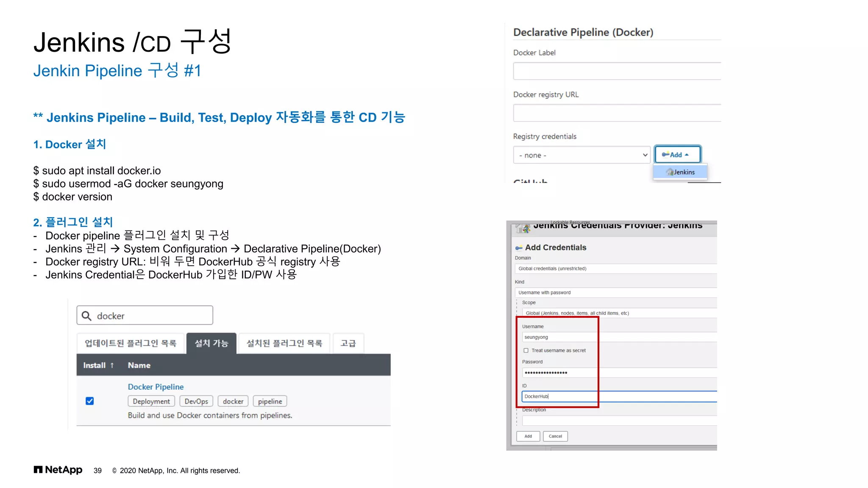Click the Username field containing seungyong
868x488 pixels.
pyautogui.click(x=619, y=337)
